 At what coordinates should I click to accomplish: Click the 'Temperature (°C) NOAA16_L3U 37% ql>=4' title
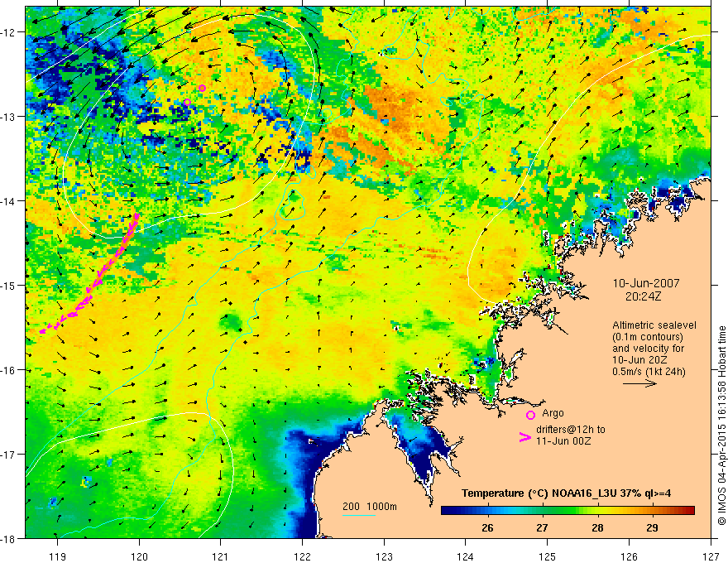click(566, 493)
